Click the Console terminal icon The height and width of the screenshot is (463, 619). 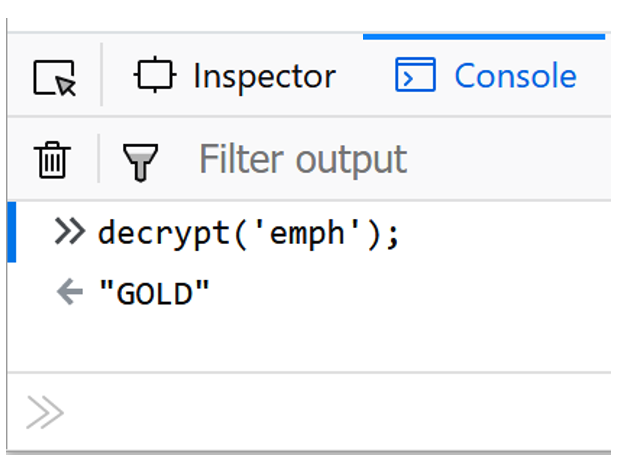(415, 76)
